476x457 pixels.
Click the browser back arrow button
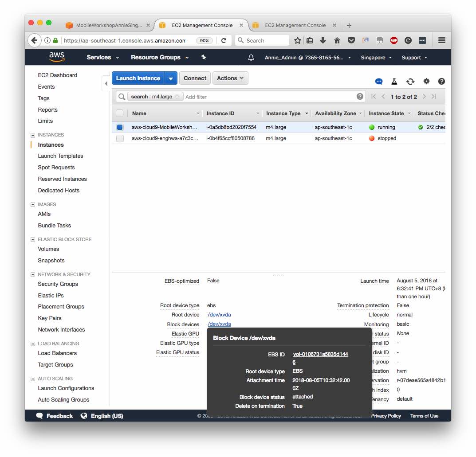coord(35,40)
